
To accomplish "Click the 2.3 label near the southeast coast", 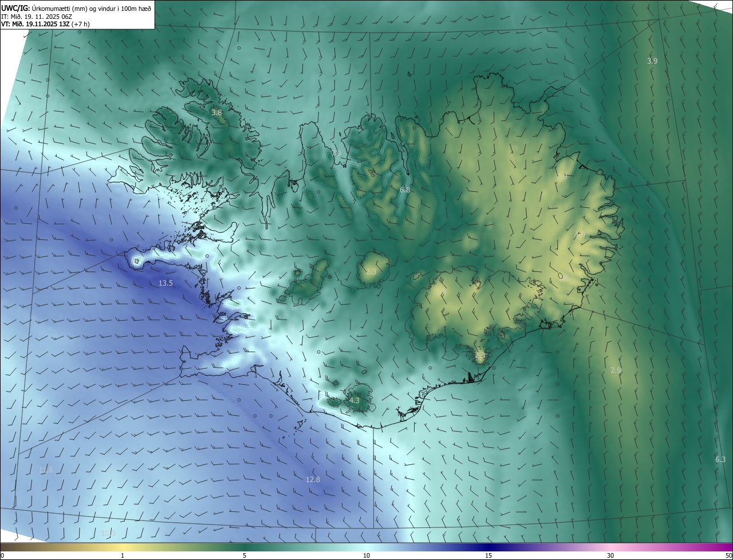I will (x=480, y=356).
